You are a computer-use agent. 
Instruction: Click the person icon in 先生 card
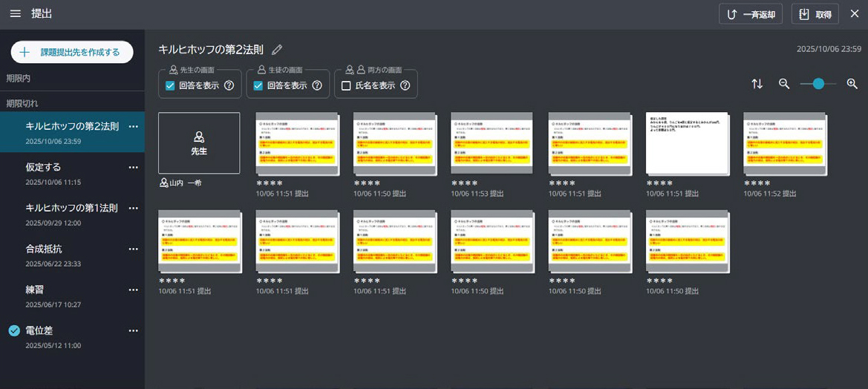[x=199, y=136]
